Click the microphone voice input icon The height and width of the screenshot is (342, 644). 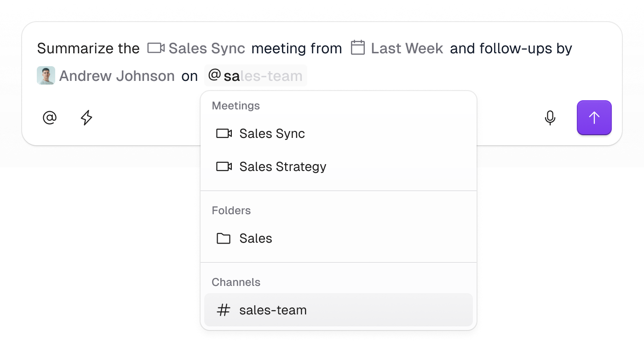click(550, 118)
